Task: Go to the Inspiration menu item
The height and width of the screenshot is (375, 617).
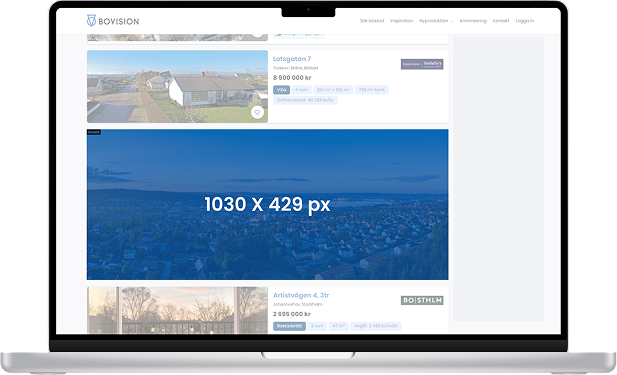Action: (401, 21)
